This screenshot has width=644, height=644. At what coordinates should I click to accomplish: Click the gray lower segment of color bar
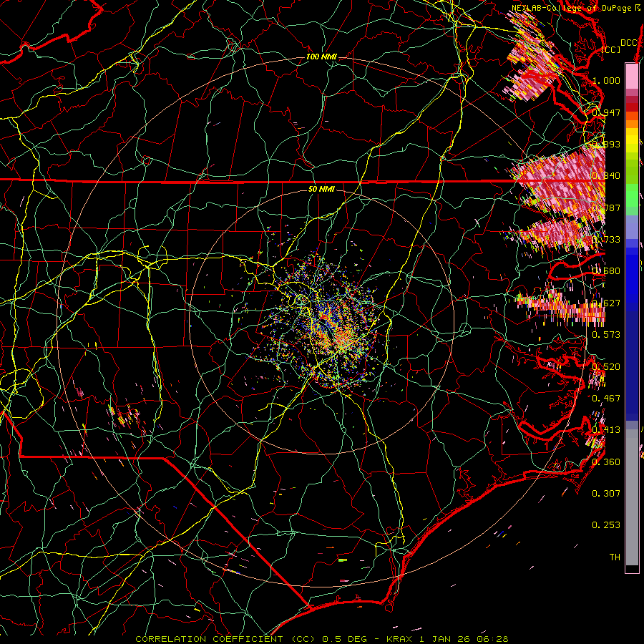[632, 497]
